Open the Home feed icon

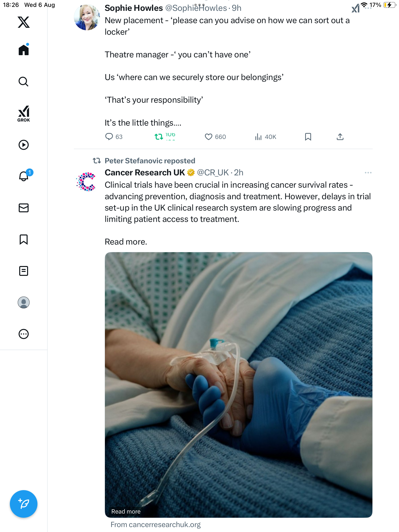24,50
